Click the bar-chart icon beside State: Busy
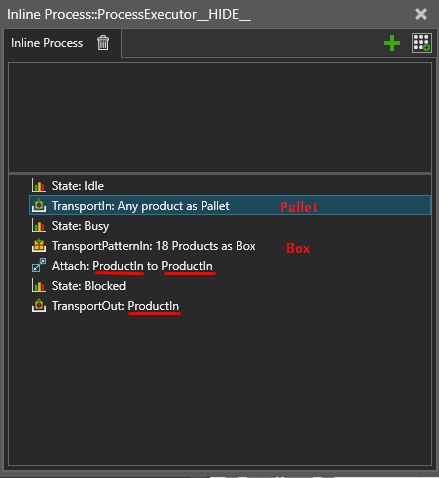Screen dimensions: 439x478 pos(39,226)
